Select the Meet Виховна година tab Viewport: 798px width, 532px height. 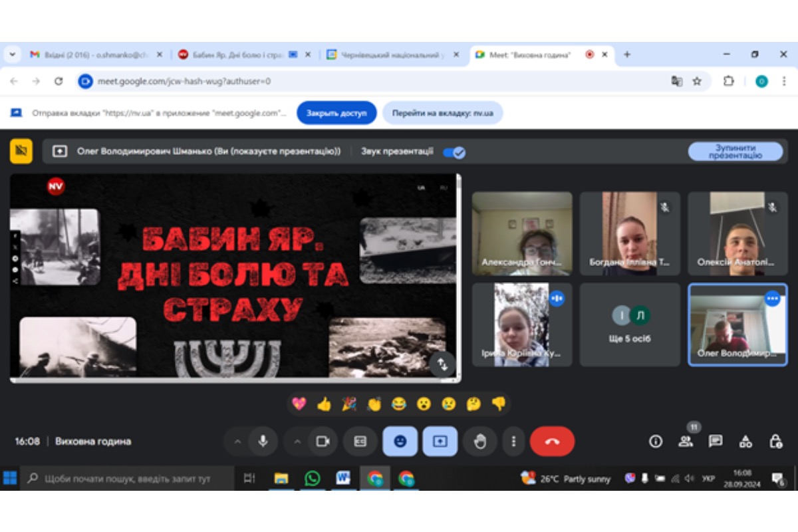[541, 55]
